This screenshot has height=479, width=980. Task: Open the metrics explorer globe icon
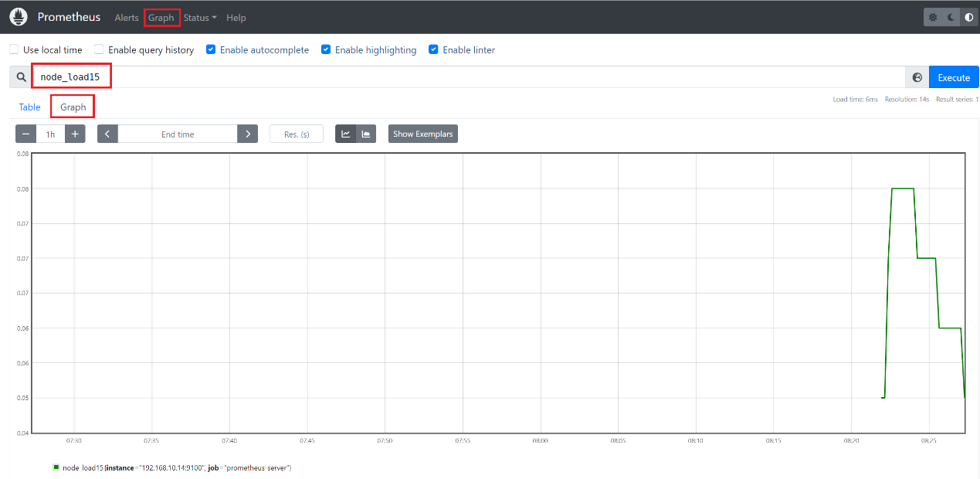[x=917, y=77]
